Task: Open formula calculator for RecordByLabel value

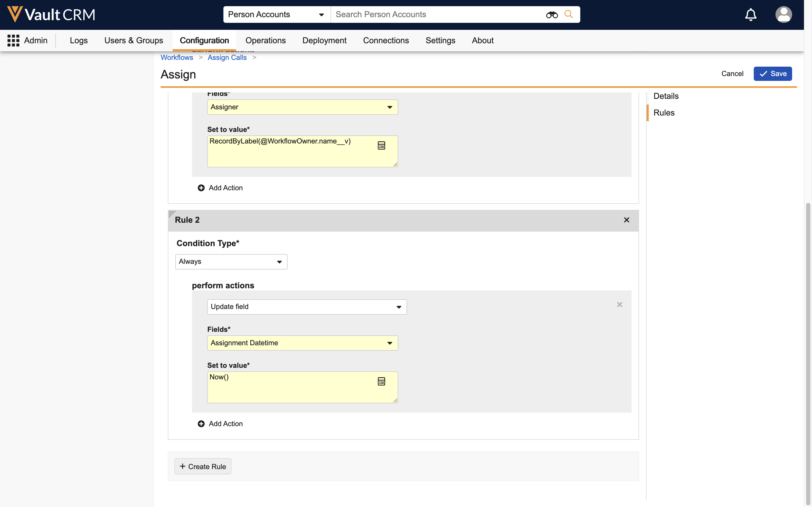Action: (x=381, y=146)
